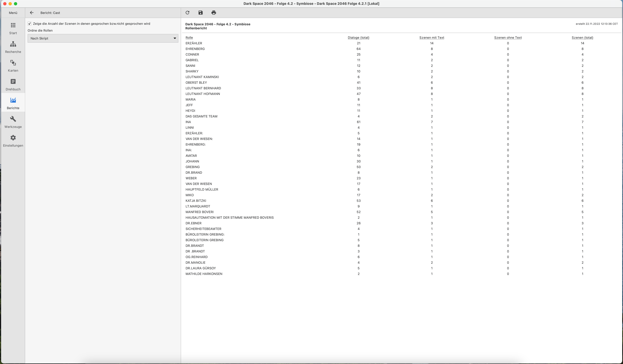The height and width of the screenshot is (364, 623).
Task: Select OG.REINHARD role
Action: pyautogui.click(x=196, y=257)
